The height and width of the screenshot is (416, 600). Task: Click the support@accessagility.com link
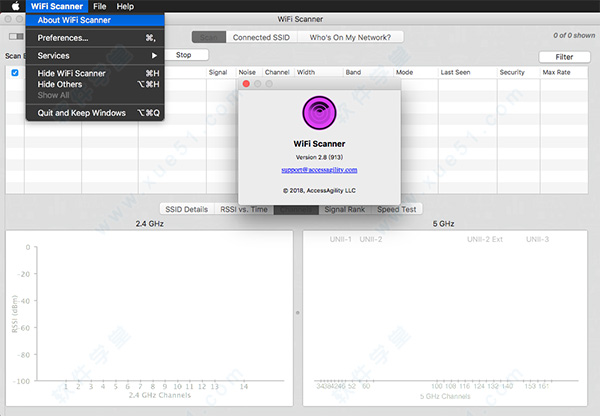coord(319,170)
